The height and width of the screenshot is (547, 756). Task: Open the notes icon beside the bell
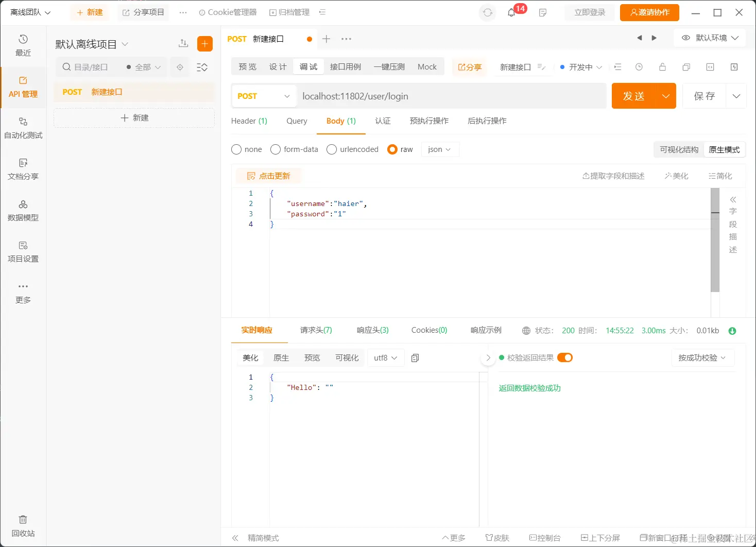tap(543, 13)
